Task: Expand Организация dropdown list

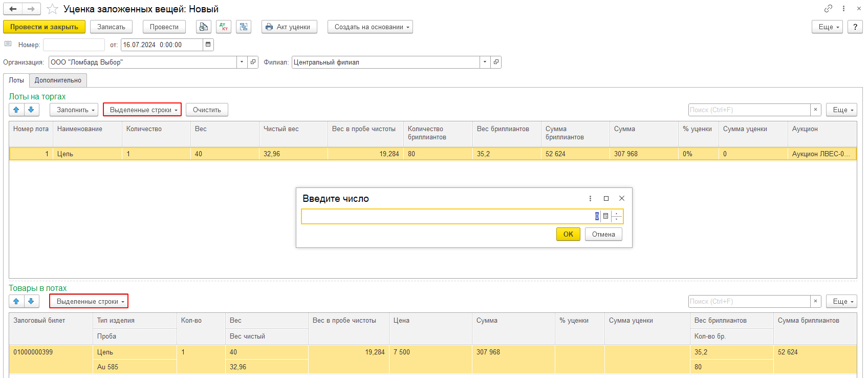Action: click(x=242, y=62)
